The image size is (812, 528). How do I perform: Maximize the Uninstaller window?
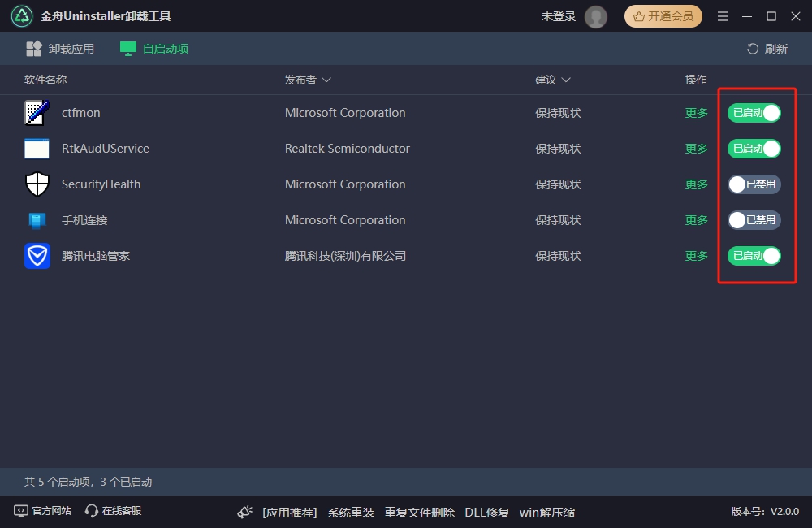coord(771,16)
